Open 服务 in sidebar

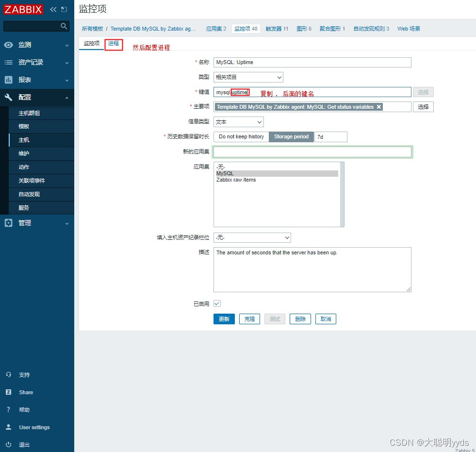point(41,208)
